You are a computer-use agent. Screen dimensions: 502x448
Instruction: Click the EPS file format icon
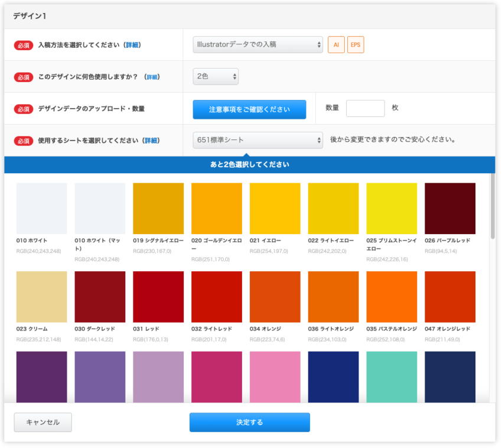[356, 44]
